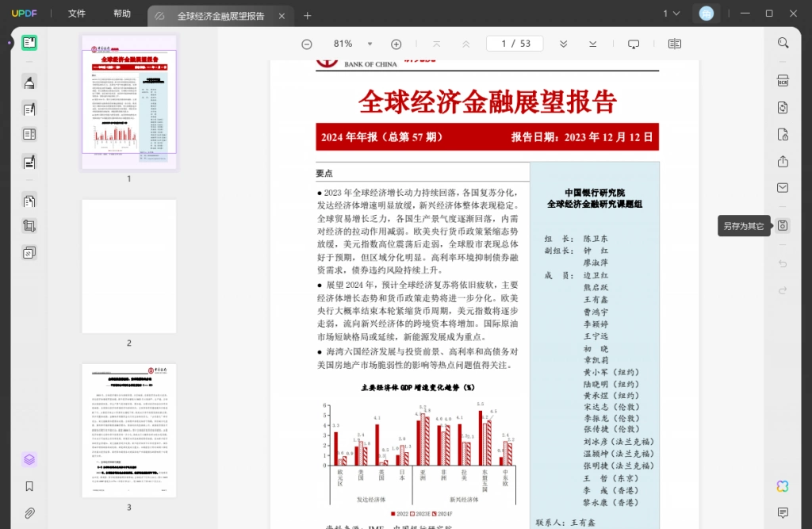812x529 pixels.
Task: Click the Redo arrow icon
Action: (x=783, y=290)
